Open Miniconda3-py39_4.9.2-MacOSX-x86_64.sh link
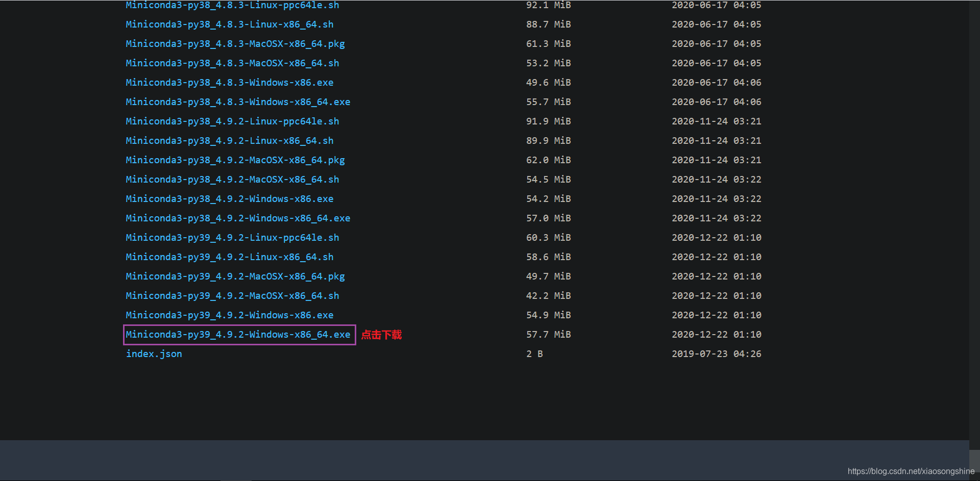The image size is (980, 481). coord(232,296)
